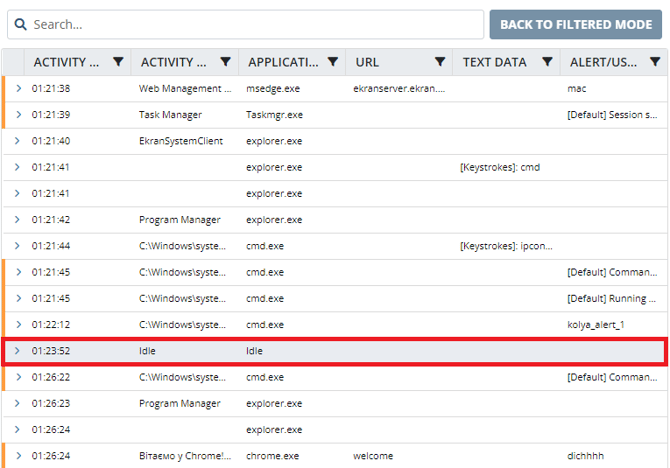Open the URL column filter icon
Viewport: 670px width, 468px height.
pos(440,62)
